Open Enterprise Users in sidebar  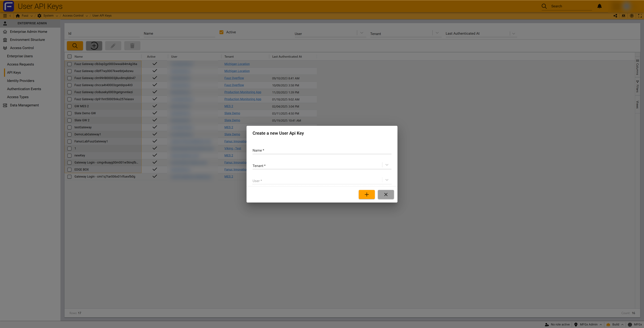tap(20, 56)
